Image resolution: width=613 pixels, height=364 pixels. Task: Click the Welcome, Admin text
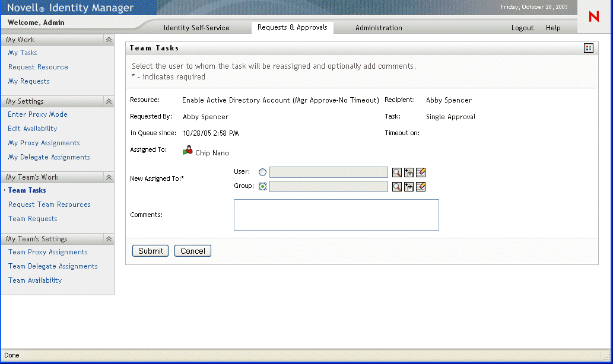coord(36,23)
